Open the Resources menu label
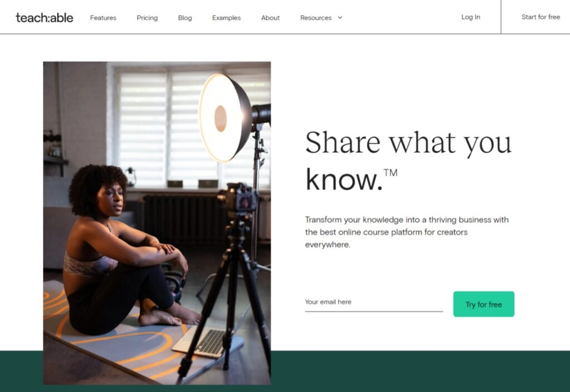The image size is (570, 392). [316, 18]
